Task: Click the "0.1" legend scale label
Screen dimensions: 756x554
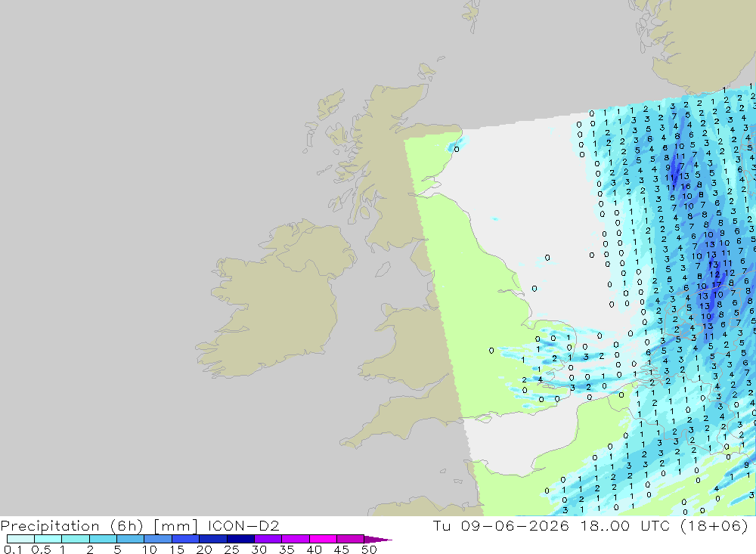Action: pyautogui.click(x=13, y=549)
